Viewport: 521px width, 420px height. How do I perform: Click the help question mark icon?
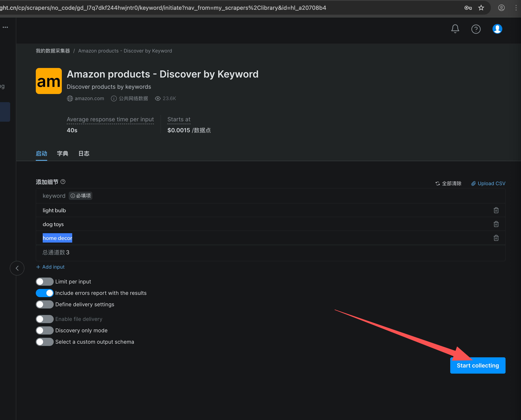pyautogui.click(x=476, y=29)
